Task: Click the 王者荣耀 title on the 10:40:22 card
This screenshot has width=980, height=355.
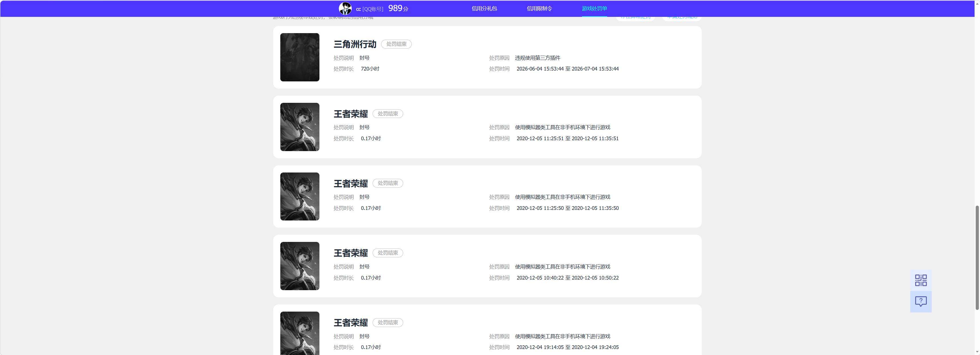Action: (351, 253)
